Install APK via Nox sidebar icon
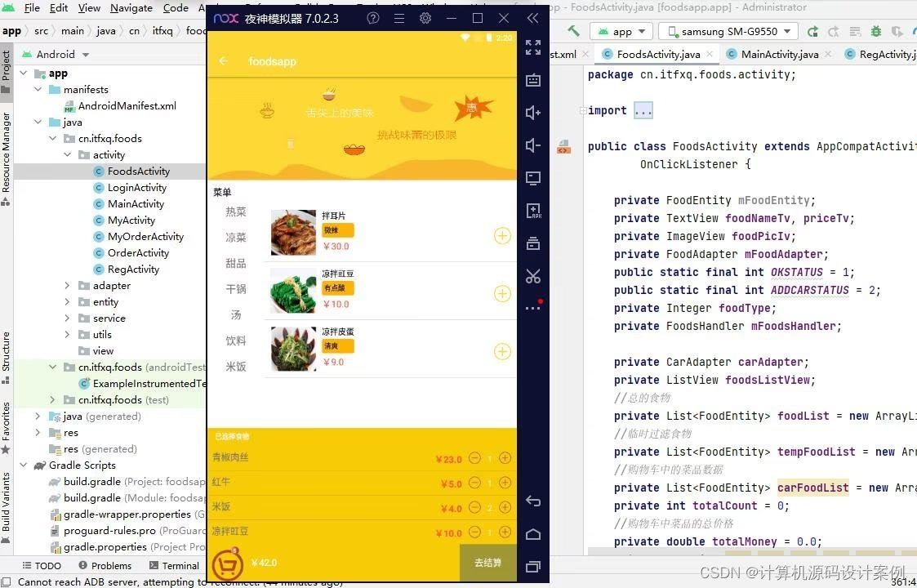 (532, 211)
